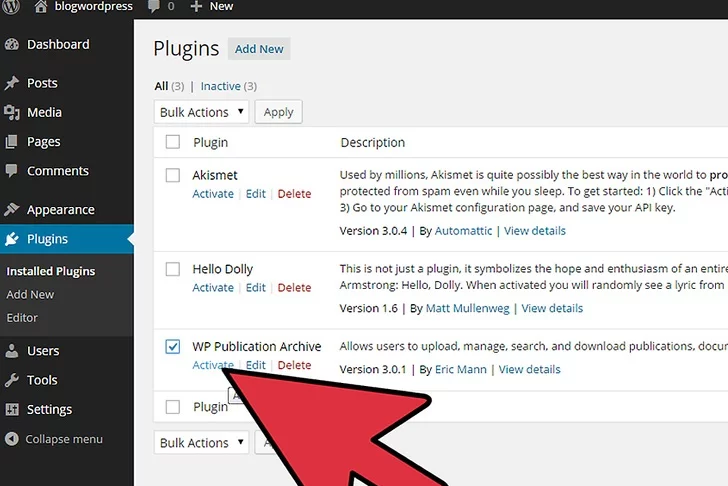Expand the bottom Bulk Actions dropdown

(x=201, y=443)
